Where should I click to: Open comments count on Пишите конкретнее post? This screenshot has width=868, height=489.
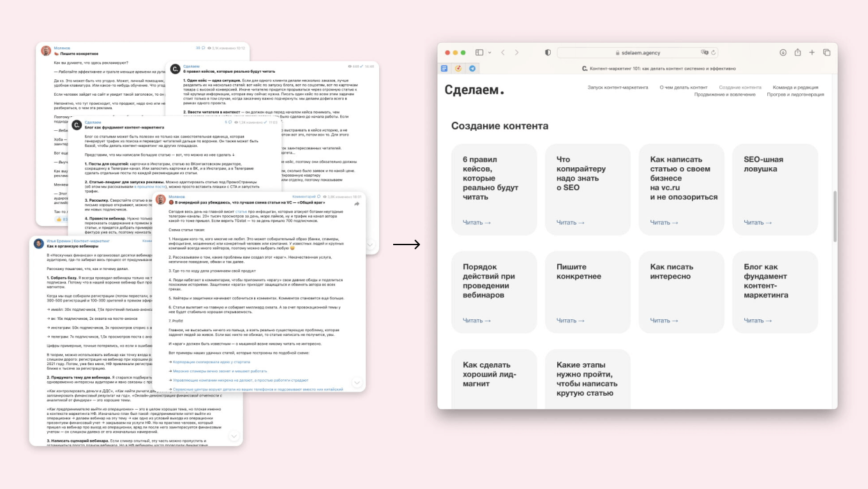(x=201, y=48)
